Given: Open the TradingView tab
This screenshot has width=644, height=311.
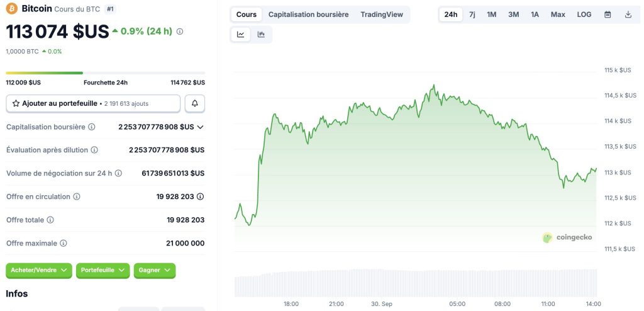Looking at the screenshot, I should (x=382, y=14).
